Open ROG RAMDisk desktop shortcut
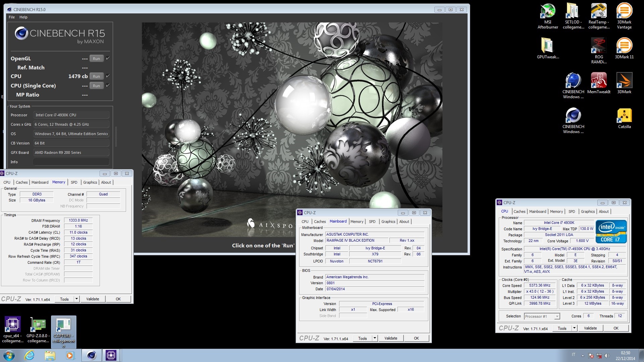 click(x=599, y=50)
